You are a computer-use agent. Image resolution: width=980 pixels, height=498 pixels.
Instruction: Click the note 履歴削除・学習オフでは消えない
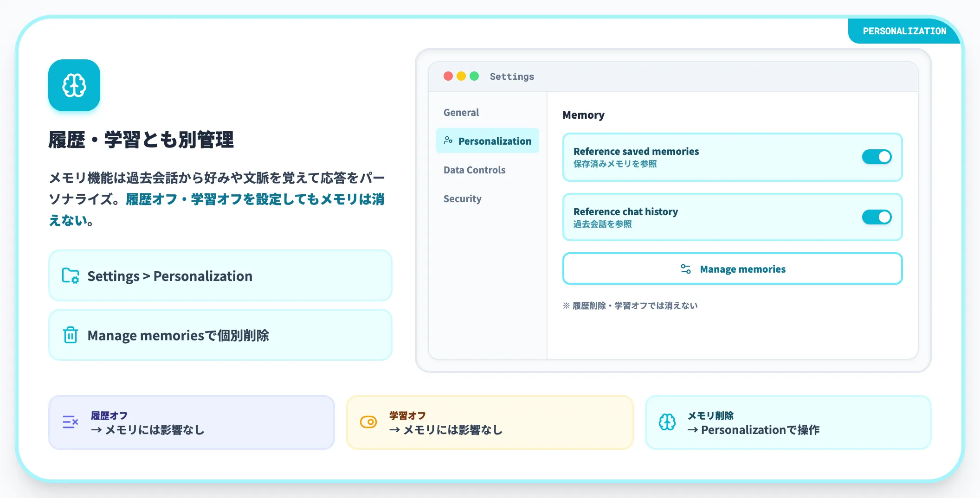(x=630, y=306)
